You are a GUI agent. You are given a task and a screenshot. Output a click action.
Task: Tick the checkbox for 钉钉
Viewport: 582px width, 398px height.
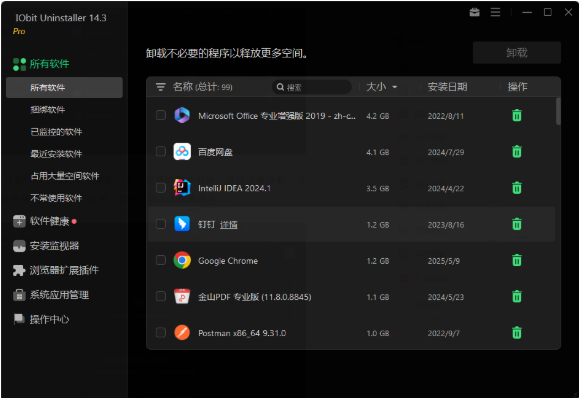coord(161,224)
